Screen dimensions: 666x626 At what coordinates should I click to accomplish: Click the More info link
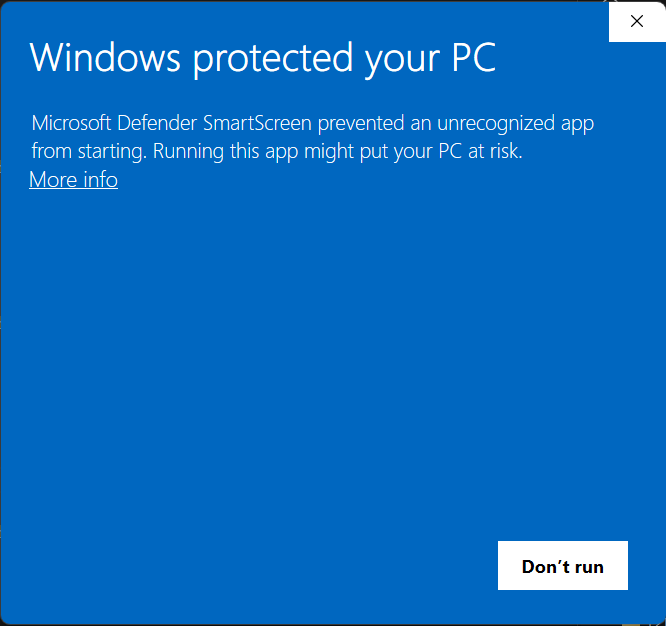73,180
